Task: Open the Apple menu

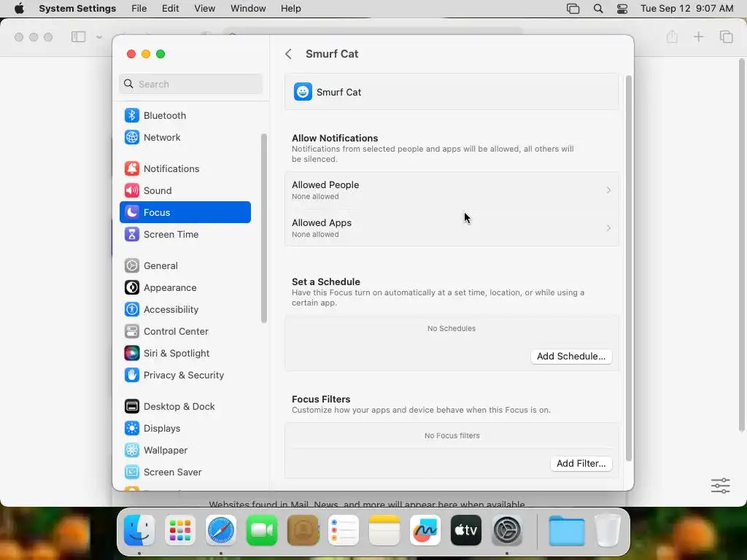Action: [19, 9]
